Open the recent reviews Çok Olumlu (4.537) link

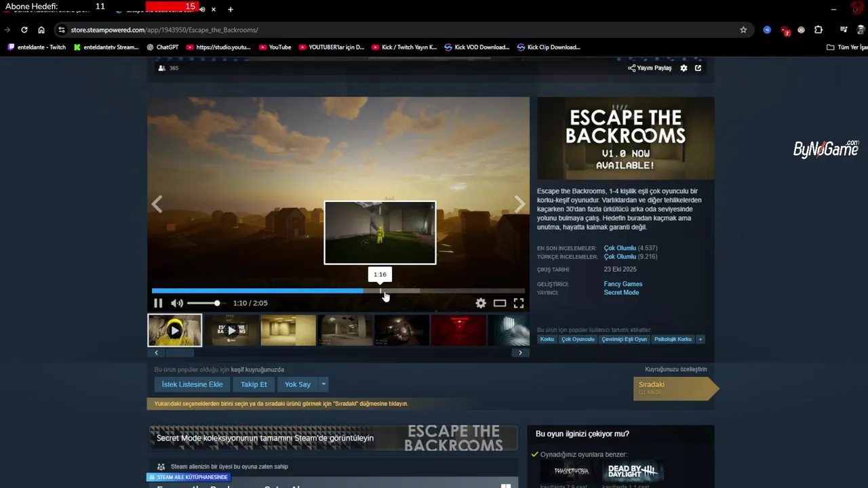(631, 248)
